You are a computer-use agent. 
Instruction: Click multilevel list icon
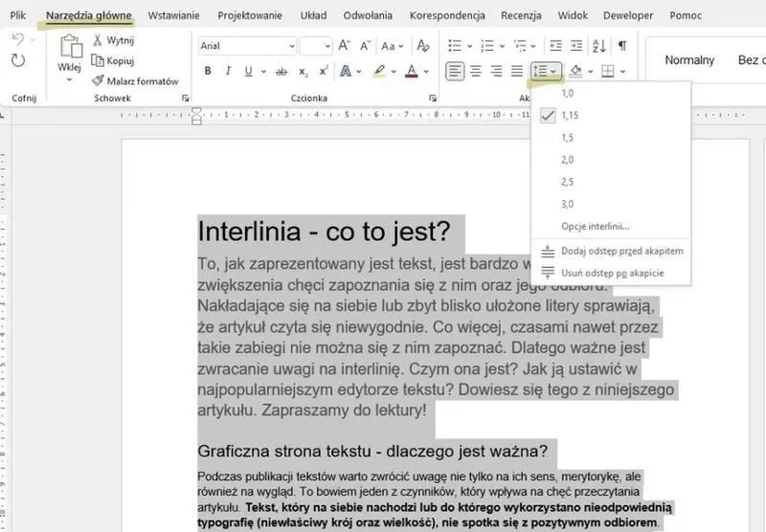tap(519, 46)
